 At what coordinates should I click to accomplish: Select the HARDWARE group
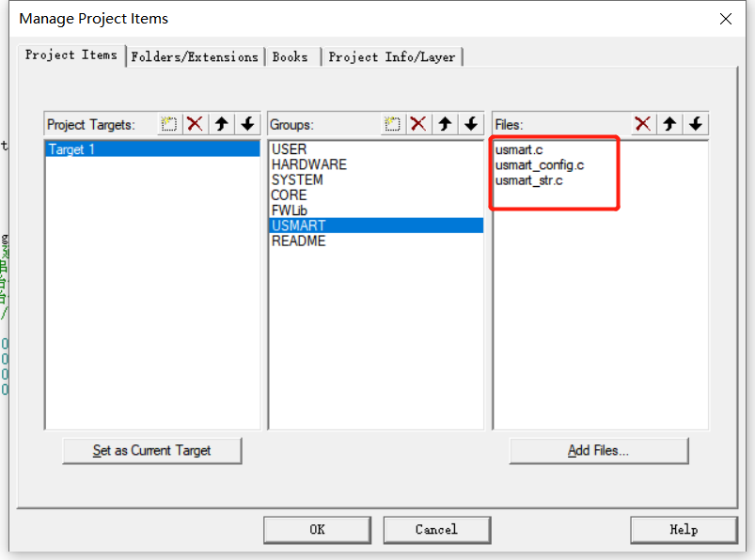click(x=376, y=164)
